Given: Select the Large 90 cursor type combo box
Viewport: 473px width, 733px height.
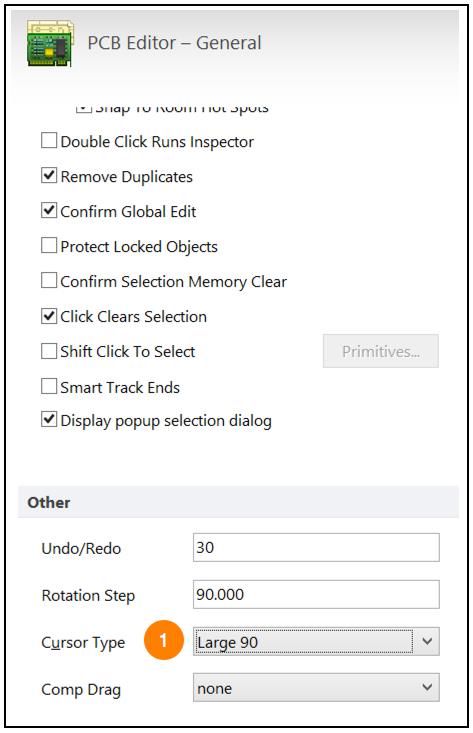Looking at the screenshot, I should pyautogui.click(x=316, y=641).
